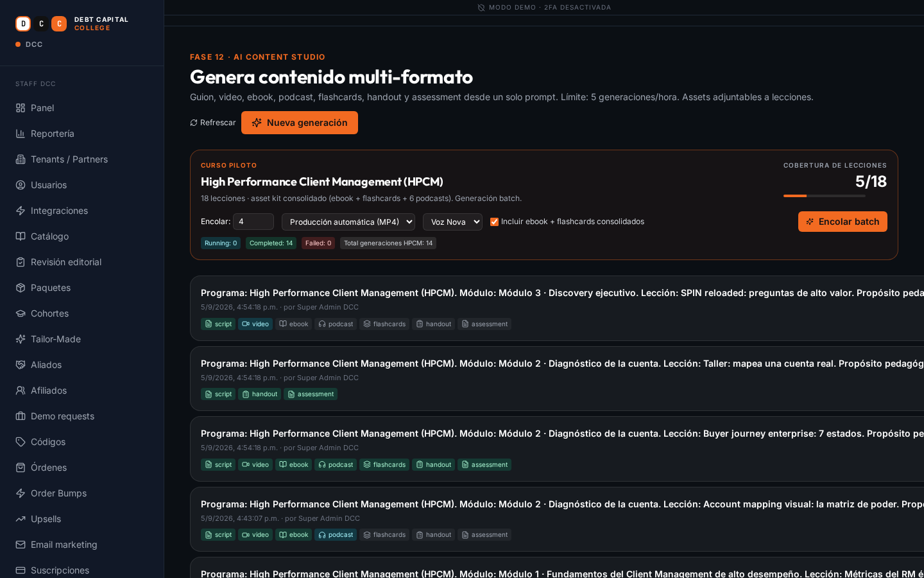Click the Paquetes box icon
This screenshot has width=924, height=578.
coord(21,288)
